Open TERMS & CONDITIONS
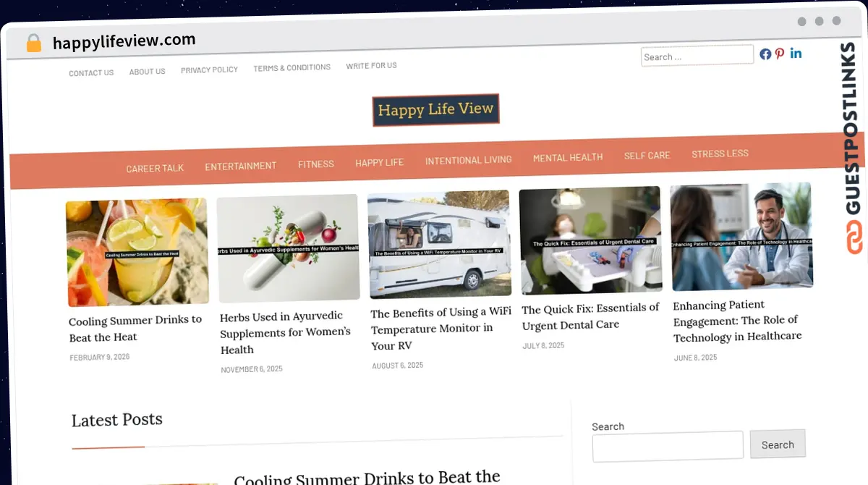This screenshot has height=485, width=868. coord(292,67)
